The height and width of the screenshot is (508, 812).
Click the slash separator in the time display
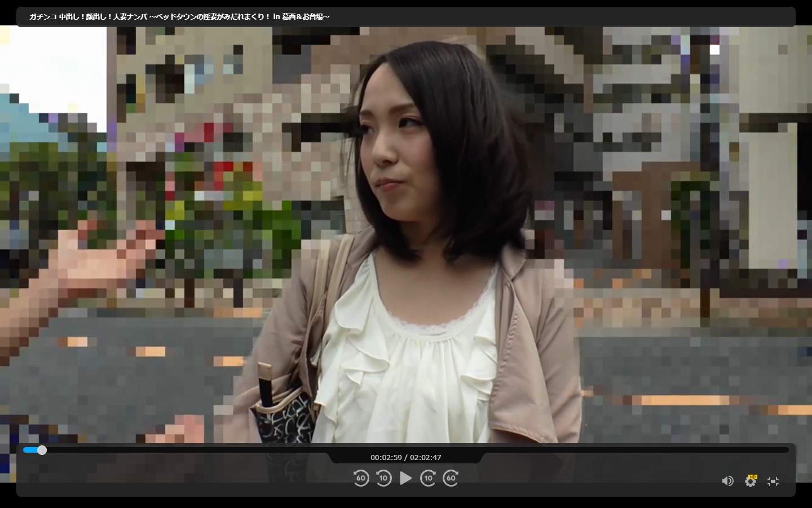[x=406, y=458]
